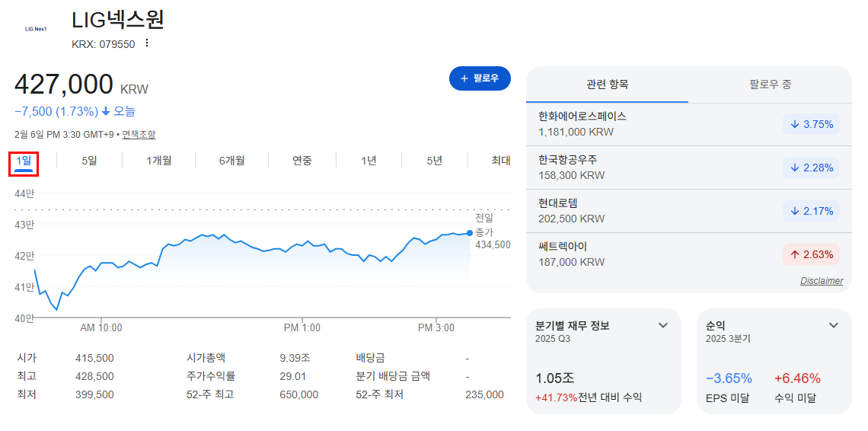Open the 팔로우 중 tab
Viewport: 868px width, 431px height.
pyautogui.click(x=770, y=85)
